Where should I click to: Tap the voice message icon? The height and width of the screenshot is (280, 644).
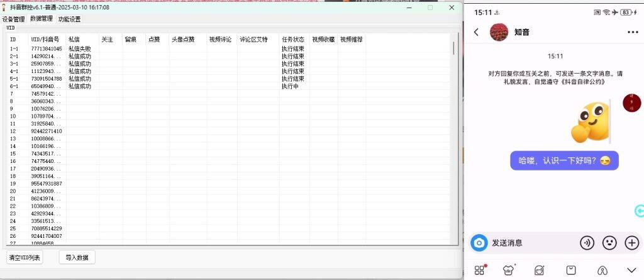click(587, 243)
